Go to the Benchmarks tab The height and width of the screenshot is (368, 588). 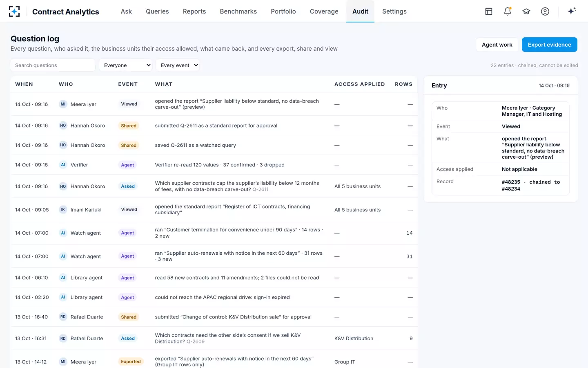click(x=238, y=11)
